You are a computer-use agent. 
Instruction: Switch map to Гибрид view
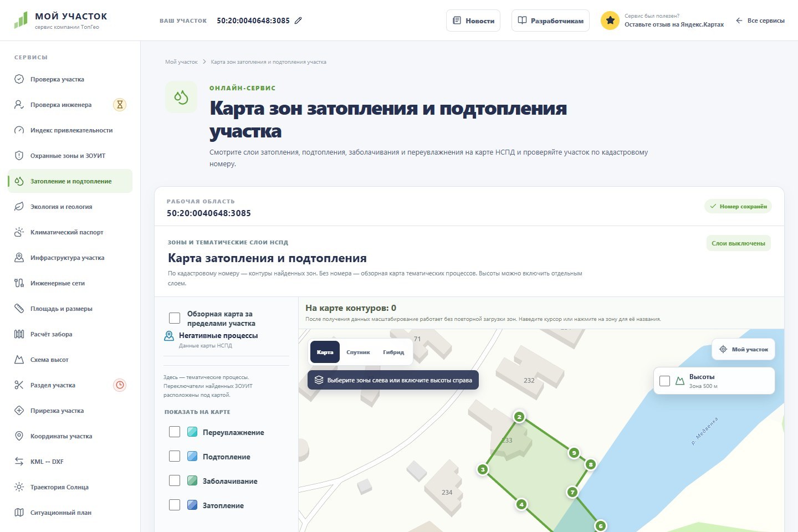[x=393, y=352]
